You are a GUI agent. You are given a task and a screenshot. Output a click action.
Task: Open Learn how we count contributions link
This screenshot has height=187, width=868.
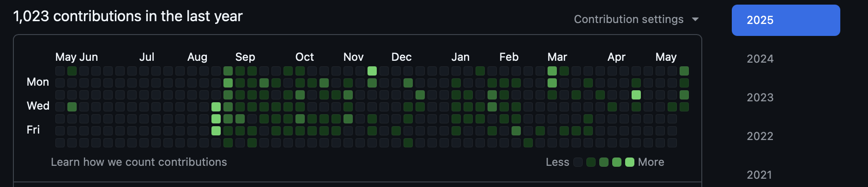139,162
